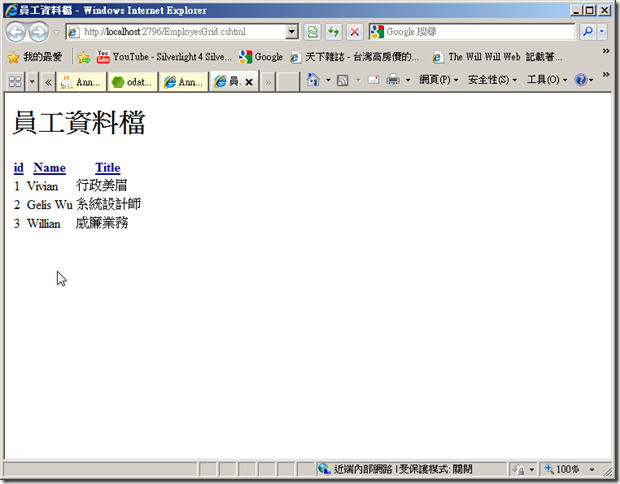Viewport: 620px width, 484px height.
Task: Select the Gelis Wu name cell
Action: pyautogui.click(x=49, y=204)
